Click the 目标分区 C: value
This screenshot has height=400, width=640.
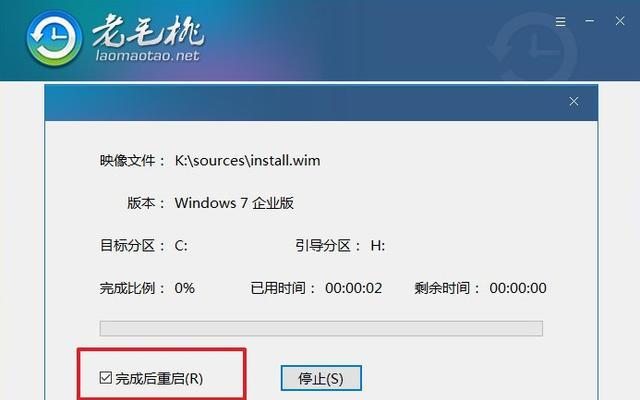click(x=181, y=246)
